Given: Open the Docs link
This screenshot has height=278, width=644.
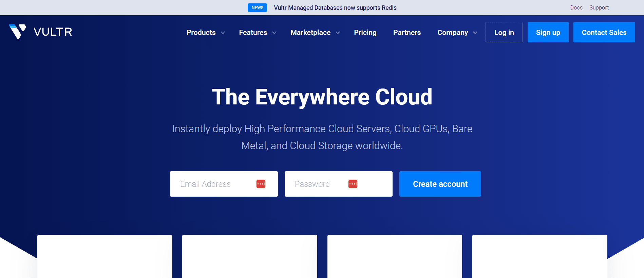Looking at the screenshot, I should (x=576, y=7).
